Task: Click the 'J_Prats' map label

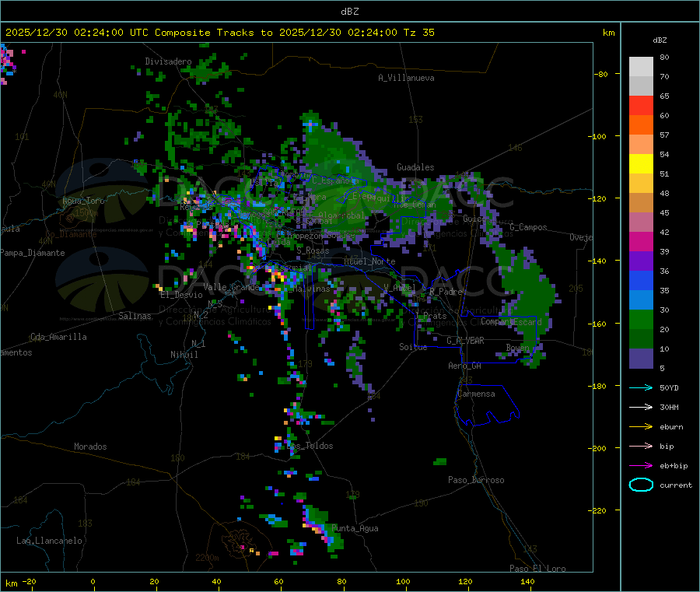Action: (430, 316)
